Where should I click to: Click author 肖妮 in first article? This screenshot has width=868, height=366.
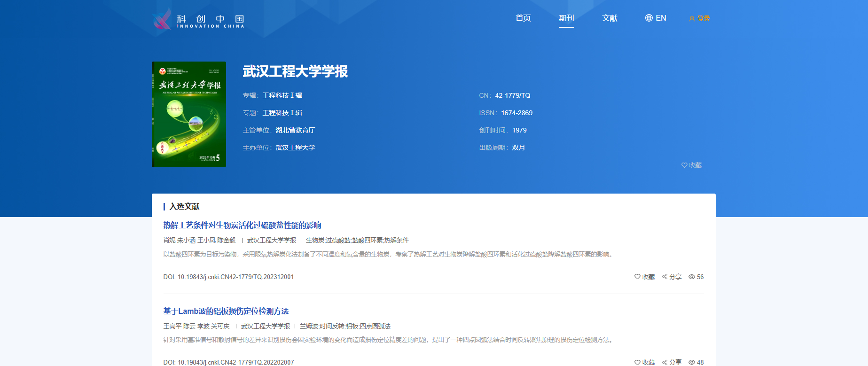(169, 240)
